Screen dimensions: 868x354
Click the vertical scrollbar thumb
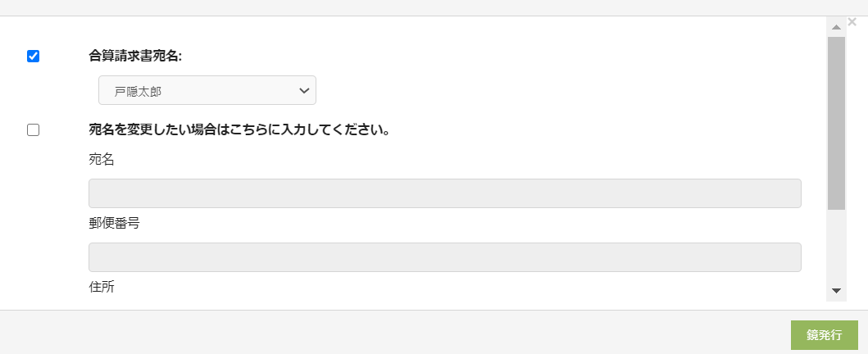(836, 123)
